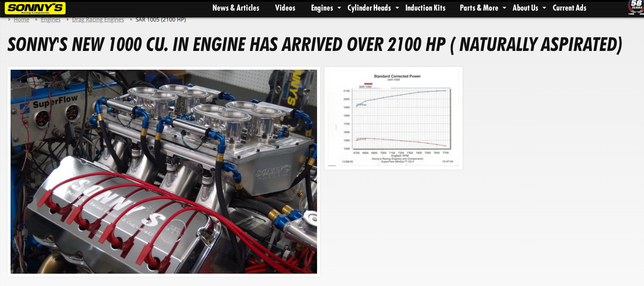Follow the Engines breadcrumb link
The image size is (644, 286).
[x=51, y=19]
